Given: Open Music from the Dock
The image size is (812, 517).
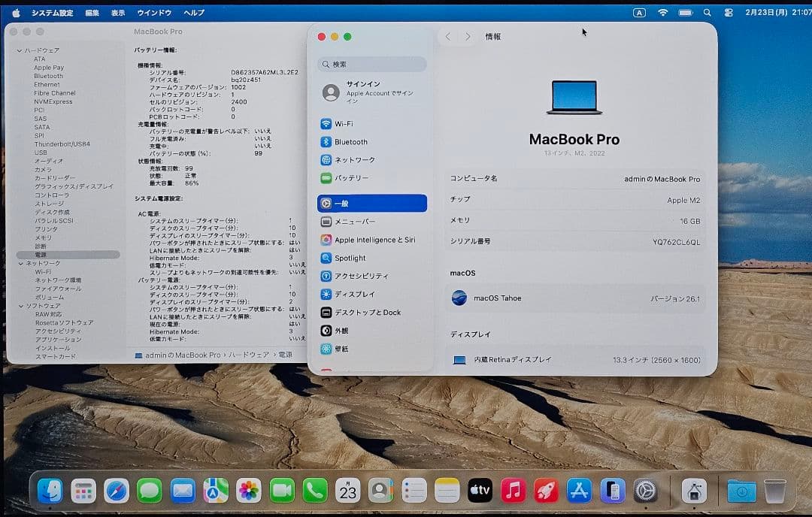Looking at the screenshot, I should pos(514,491).
